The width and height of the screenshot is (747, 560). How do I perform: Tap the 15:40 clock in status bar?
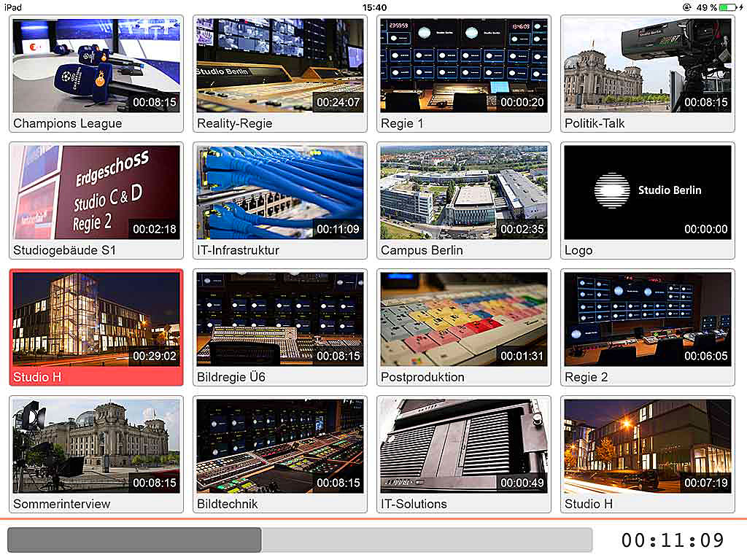click(x=374, y=7)
